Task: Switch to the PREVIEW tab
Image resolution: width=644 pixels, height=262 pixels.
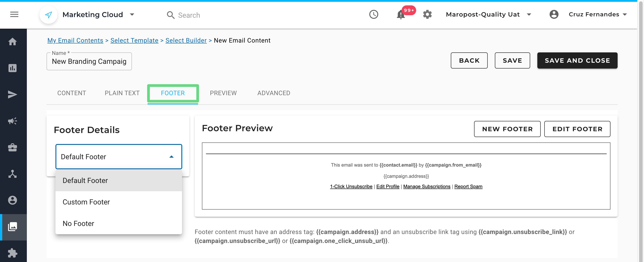Action: coord(223,93)
